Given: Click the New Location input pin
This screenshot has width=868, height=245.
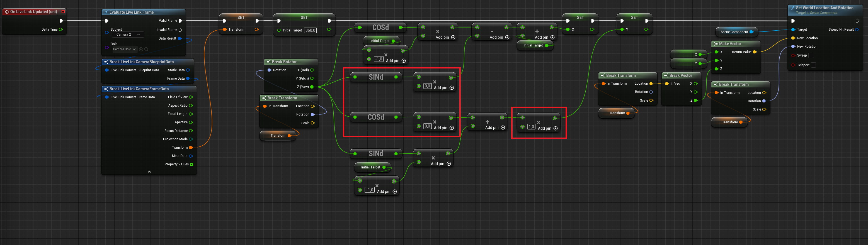Looking at the screenshot, I should (793, 38).
